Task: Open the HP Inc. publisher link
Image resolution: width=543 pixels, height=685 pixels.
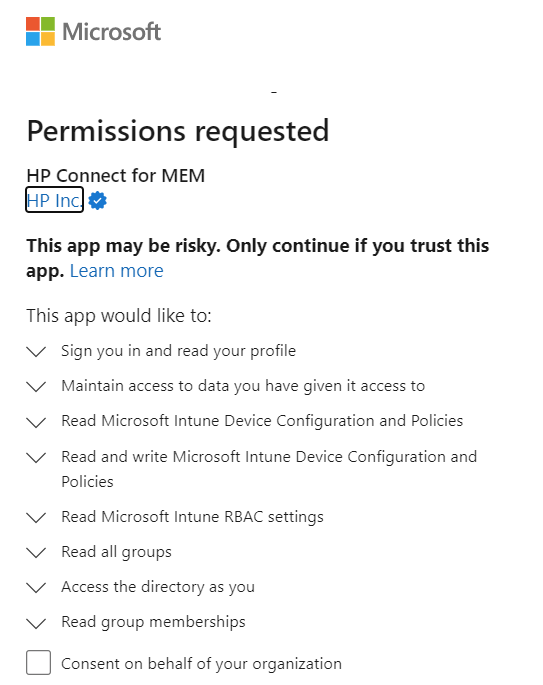Action: click(x=54, y=200)
